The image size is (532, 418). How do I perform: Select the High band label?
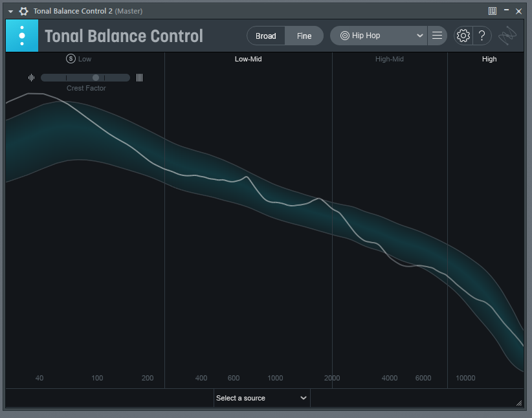click(x=489, y=59)
